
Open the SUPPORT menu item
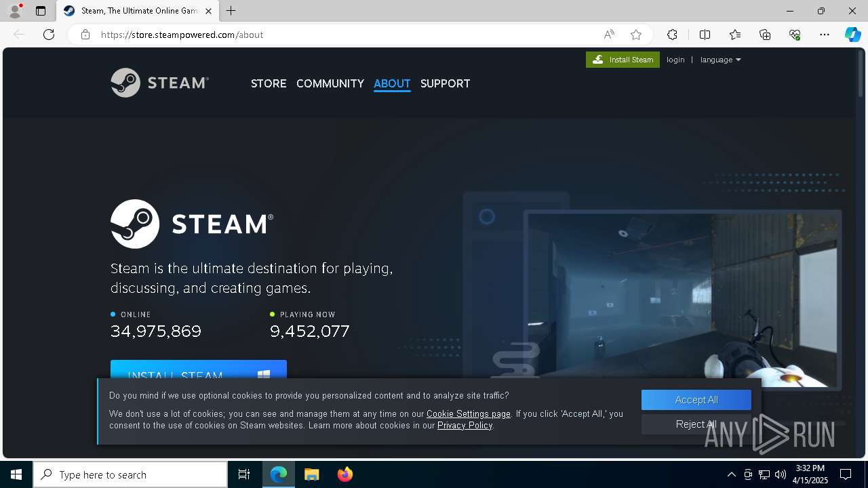(x=445, y=83)
